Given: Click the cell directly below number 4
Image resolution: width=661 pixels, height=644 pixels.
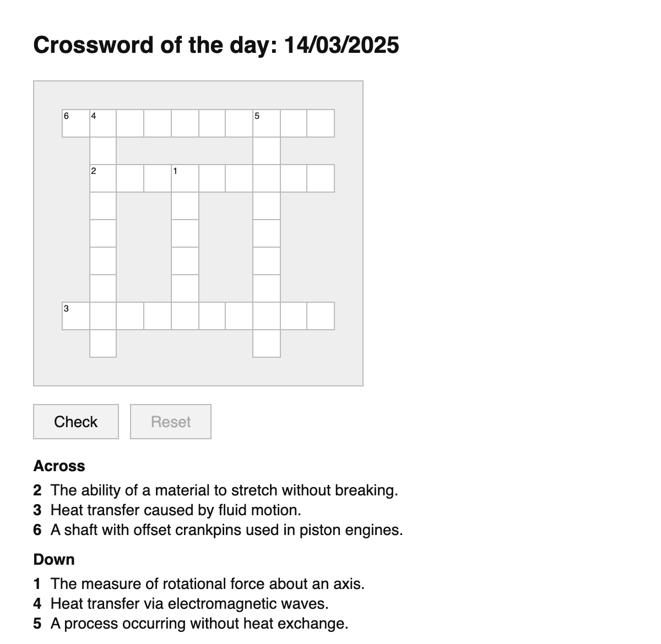Looking at the screenshot, I should click(103, 151).
